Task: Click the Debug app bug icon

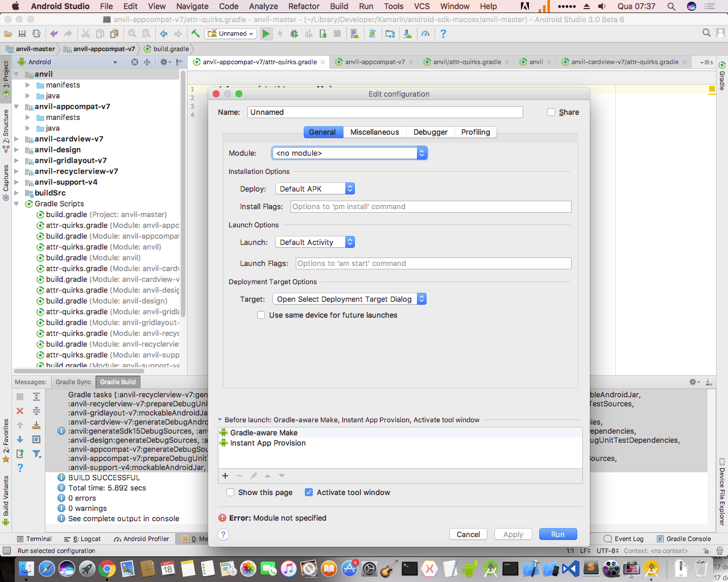Action: click(x=294, y=34)
